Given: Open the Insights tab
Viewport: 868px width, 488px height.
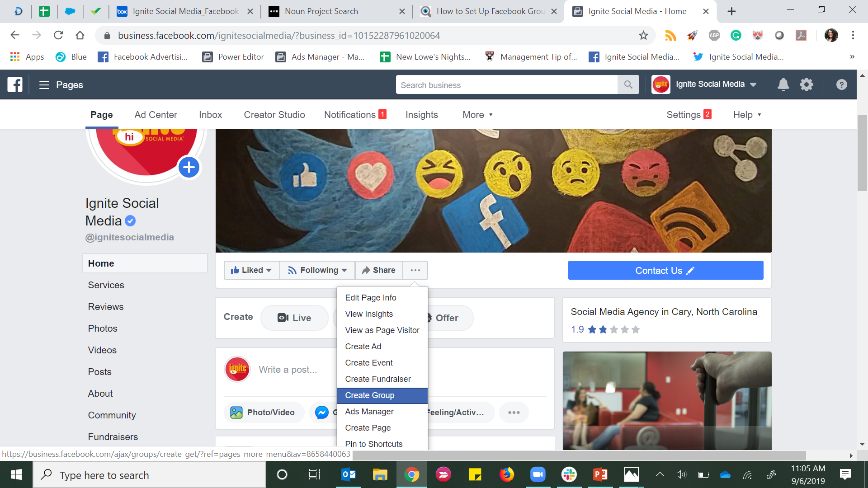Looking at the screenshot, I should [x=421, y=115].
